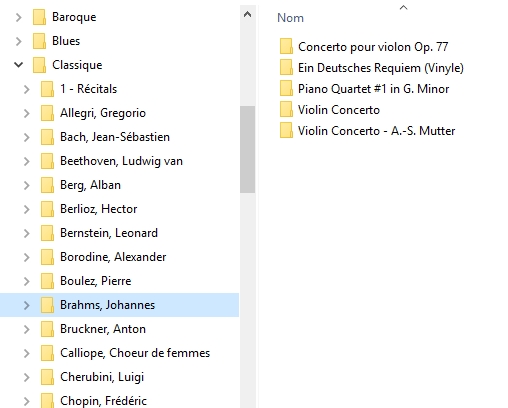Viewport: 508px width, 408px height.
Task: Collapse the Classique folder chevron
Action: pyautogui.click(x=19, y=65)
